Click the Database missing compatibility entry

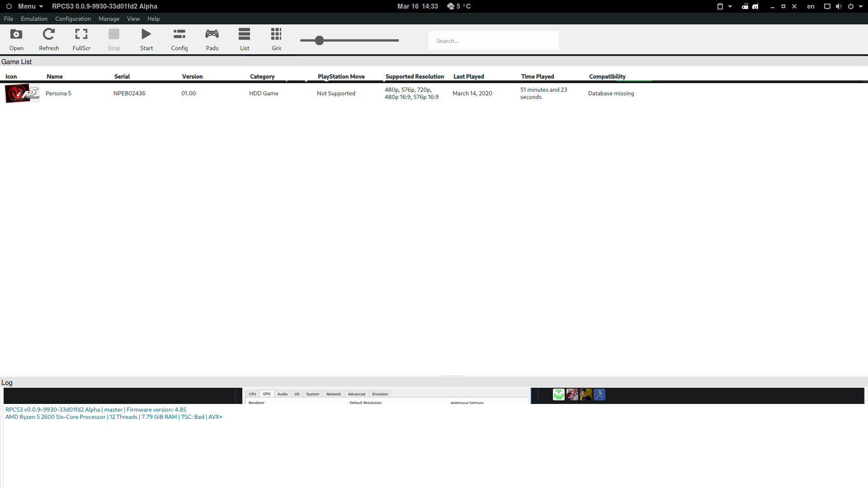pyautogui.click(x=611, y=93)
